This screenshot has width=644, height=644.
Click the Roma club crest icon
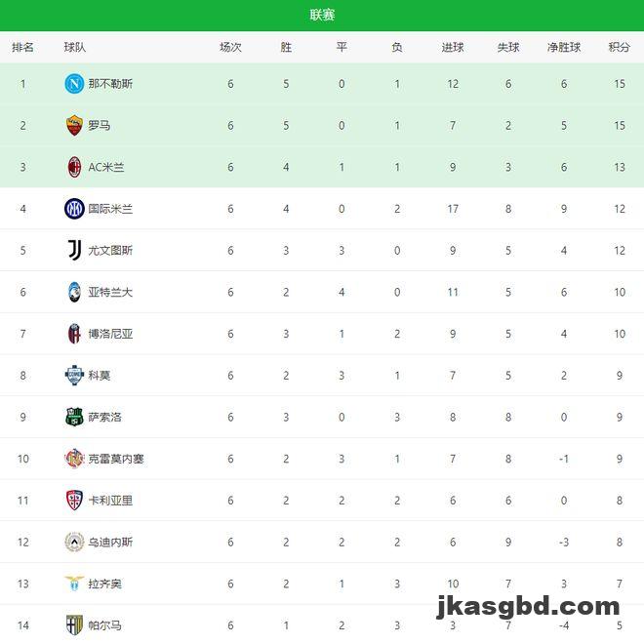point(74,126)
